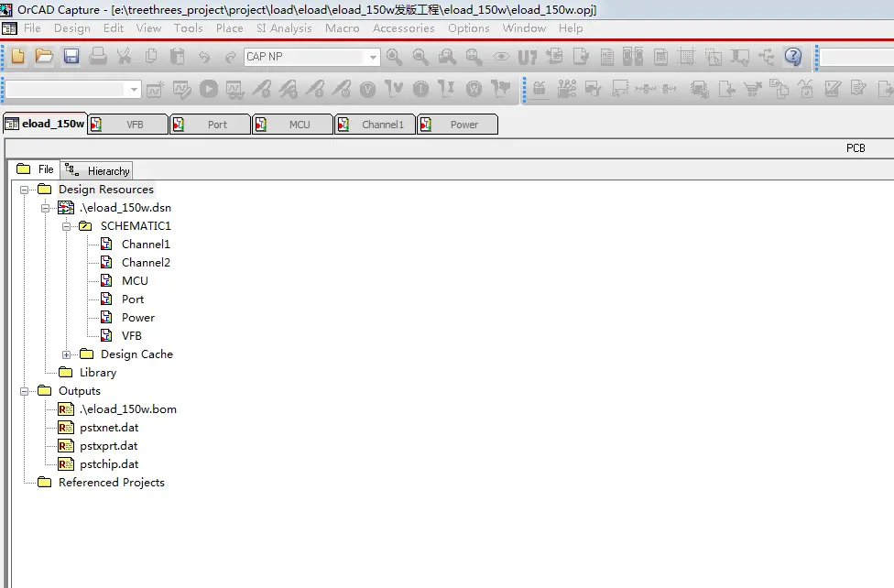
Task: Click the Undo arrow icon
Action: 203,57
